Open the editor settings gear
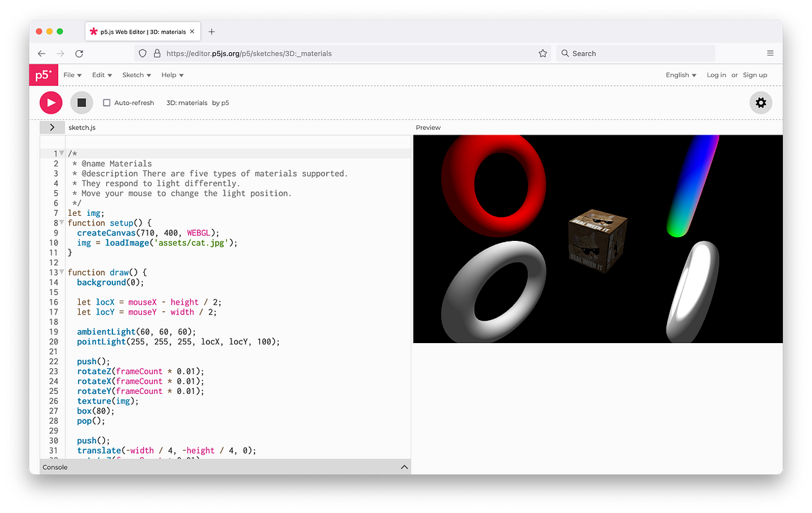The image size is (812, 513). [761, 102]
